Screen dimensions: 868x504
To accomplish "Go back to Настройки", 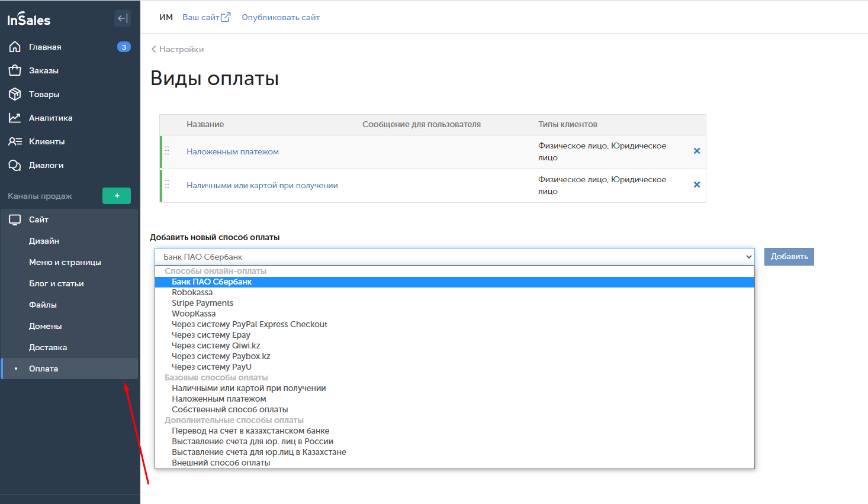I will (x=181, y=49).
